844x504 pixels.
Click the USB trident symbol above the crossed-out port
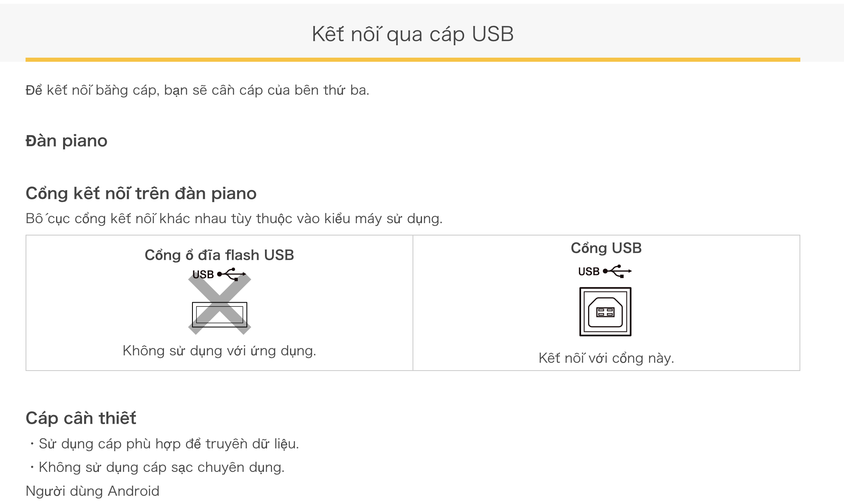(232, 274)
